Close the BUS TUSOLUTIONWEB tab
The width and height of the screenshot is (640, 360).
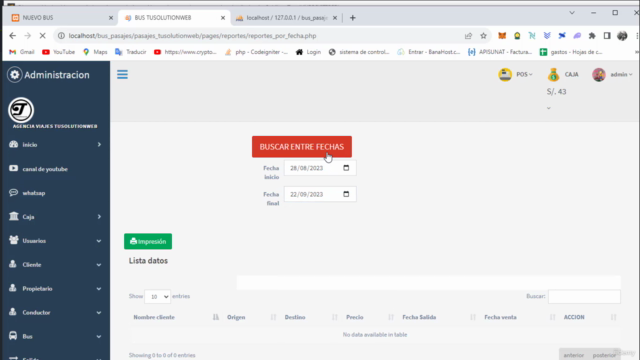click(223, 18)
